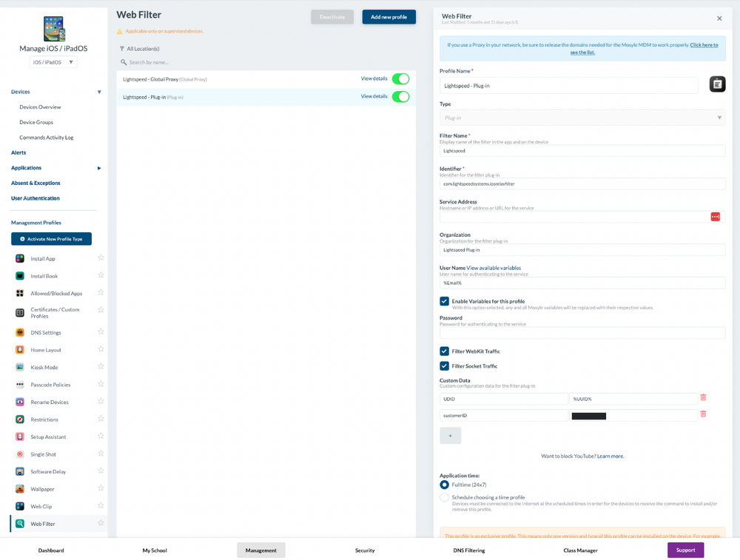
Task: Open the Type Plug-in dropdown
Action: (x=582, y=118)
